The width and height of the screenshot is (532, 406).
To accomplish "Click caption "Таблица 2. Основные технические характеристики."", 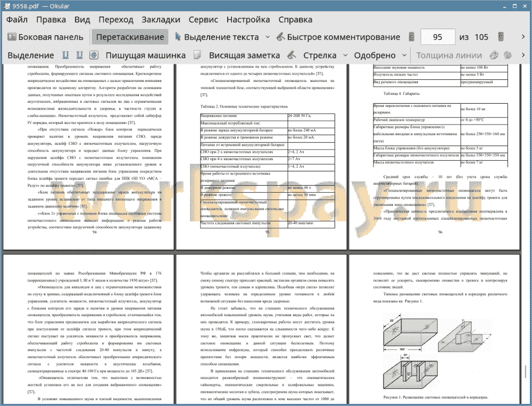I will (245, 106).
